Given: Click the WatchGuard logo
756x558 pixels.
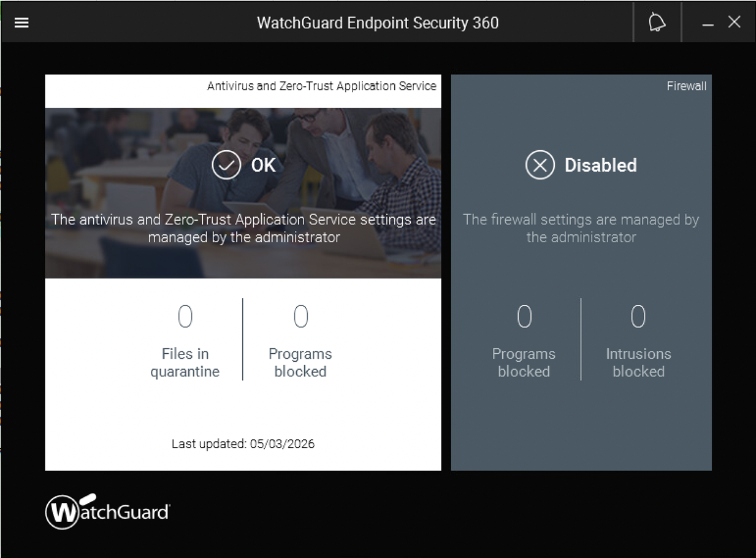Looking at the screenshot, I should click(107, 510).
